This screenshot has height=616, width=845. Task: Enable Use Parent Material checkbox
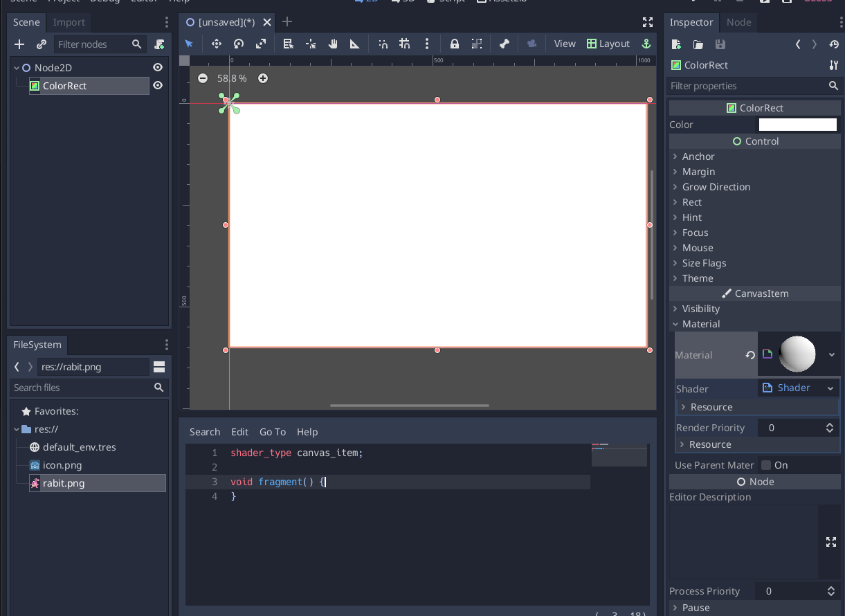766,465
